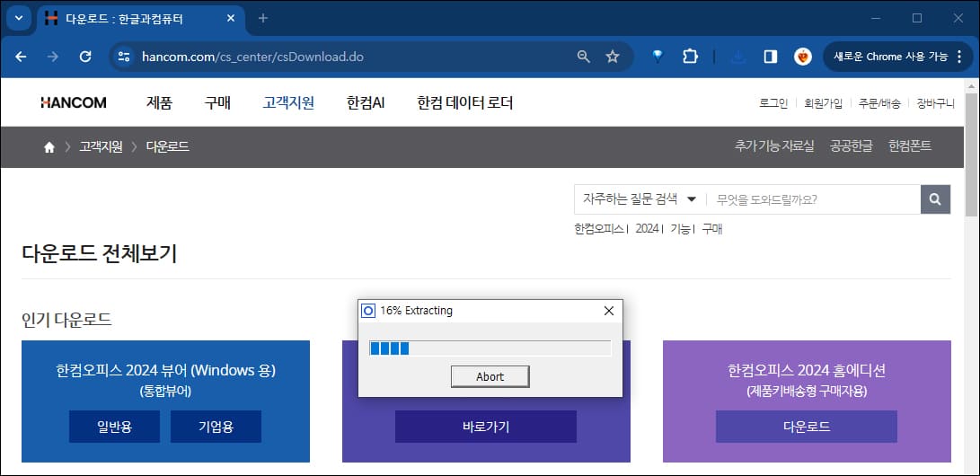Open the 구매 menu
This screenshot has height=476, width=980.
click(x=217, y=103)
